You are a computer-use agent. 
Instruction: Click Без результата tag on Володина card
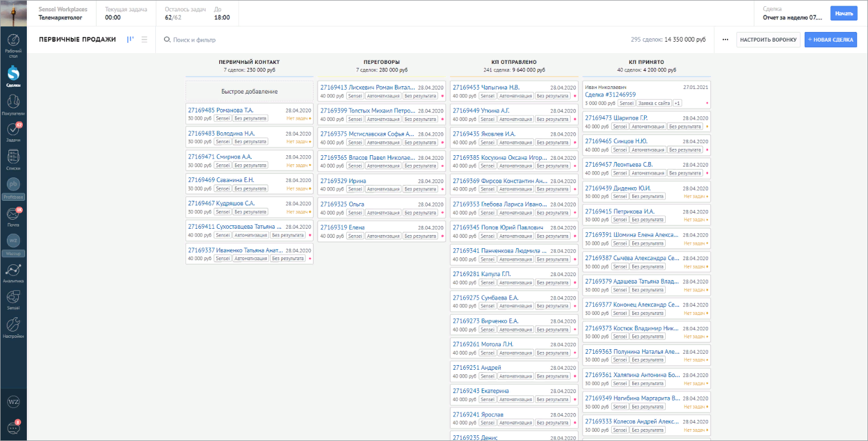pos(250,141)
